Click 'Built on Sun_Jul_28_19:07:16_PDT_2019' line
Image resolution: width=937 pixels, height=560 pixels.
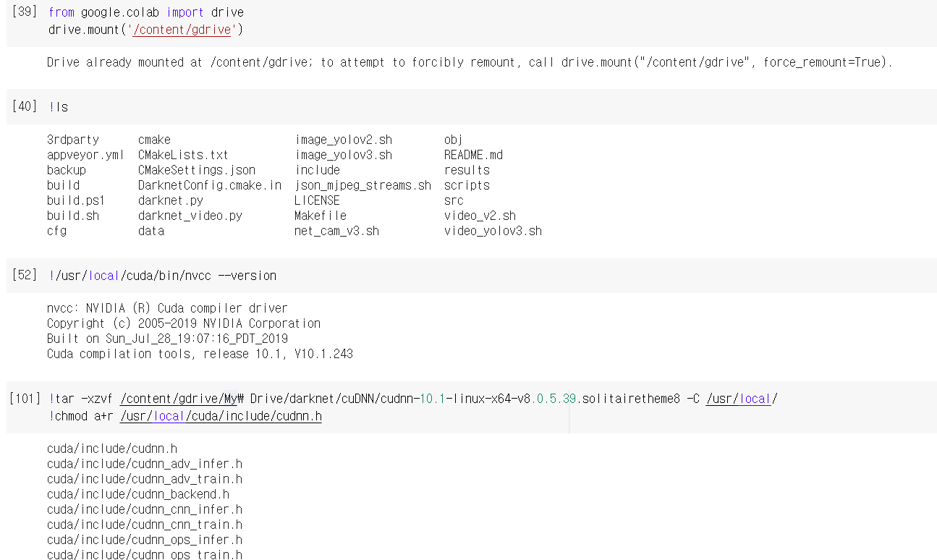click(x=167, y=339)
